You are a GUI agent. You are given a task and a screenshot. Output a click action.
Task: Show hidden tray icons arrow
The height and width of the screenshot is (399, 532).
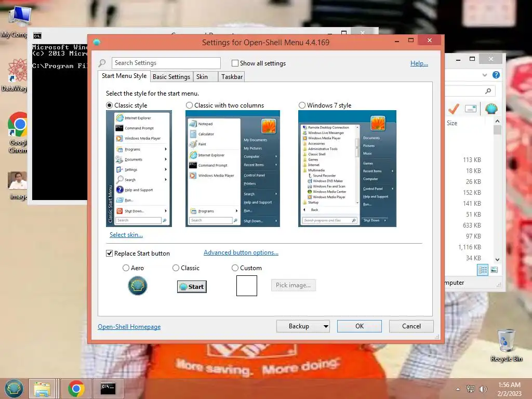pyautogui.click(x=458, y=389)
